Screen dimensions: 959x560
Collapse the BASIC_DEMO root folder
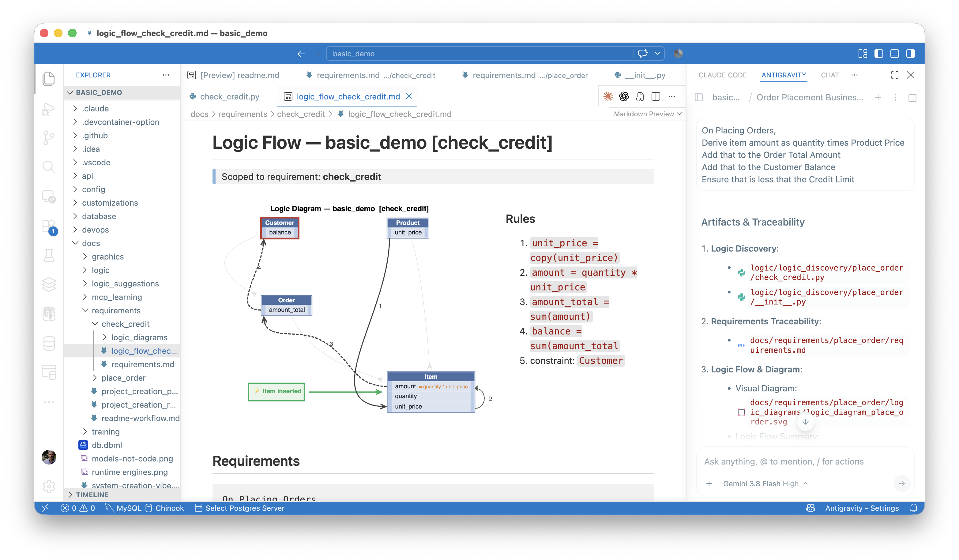pyautogui.click(x=122, y=92)
